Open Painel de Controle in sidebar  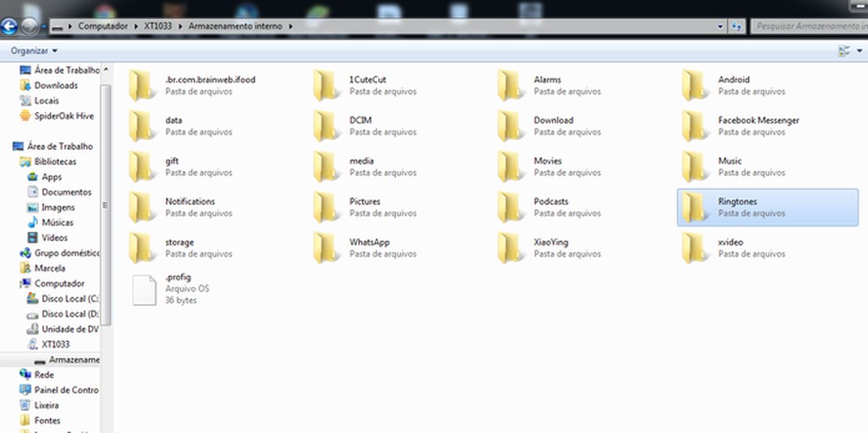click(x=59, y=390)
